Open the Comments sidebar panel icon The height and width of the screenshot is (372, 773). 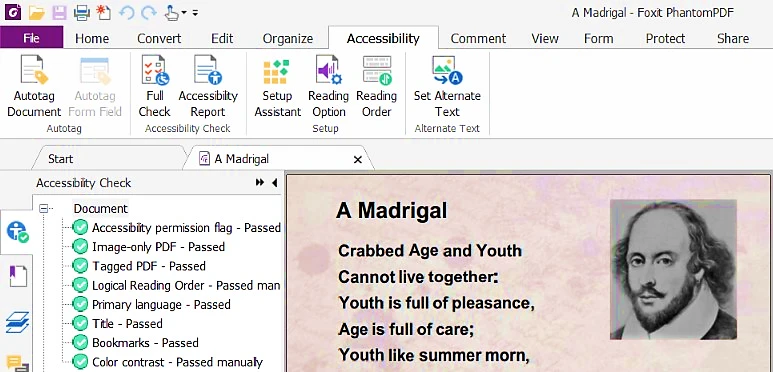[x=18, y=364]
